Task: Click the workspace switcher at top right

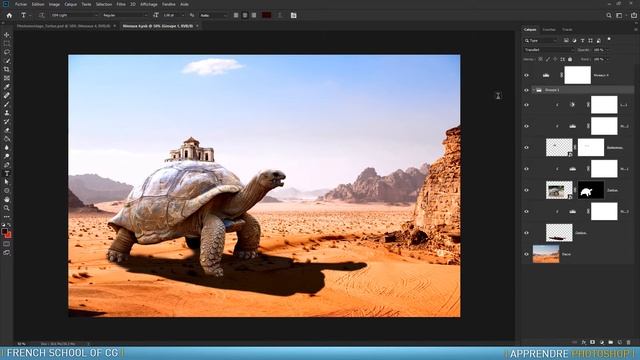Action: click(x=619, y=15)
